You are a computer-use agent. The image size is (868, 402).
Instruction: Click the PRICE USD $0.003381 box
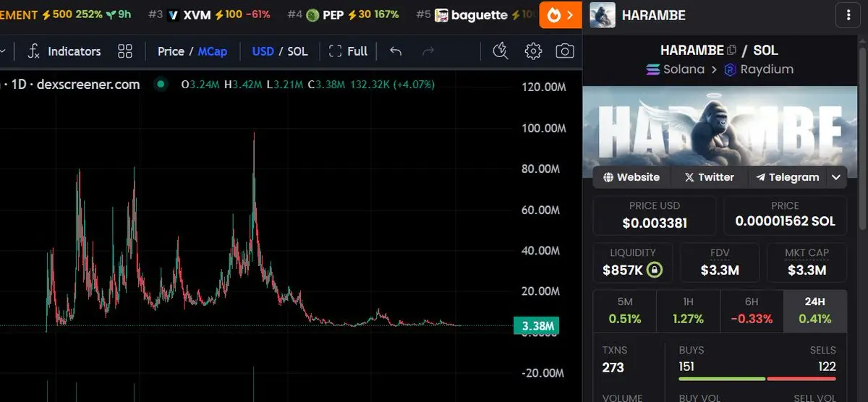655,215
